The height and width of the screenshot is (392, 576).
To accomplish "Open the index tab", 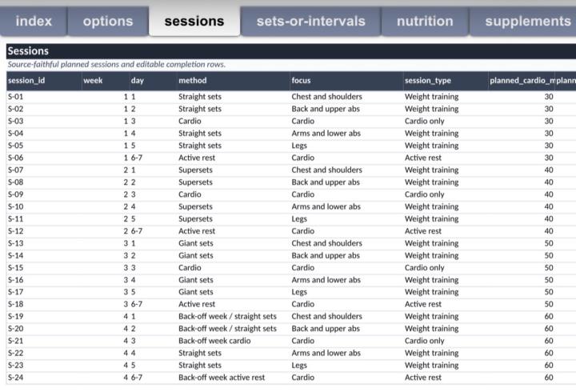I will pos(34,22).
